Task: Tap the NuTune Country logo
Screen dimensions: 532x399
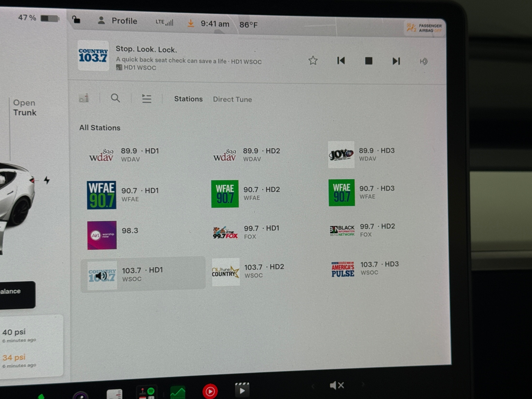Action: 226,272
